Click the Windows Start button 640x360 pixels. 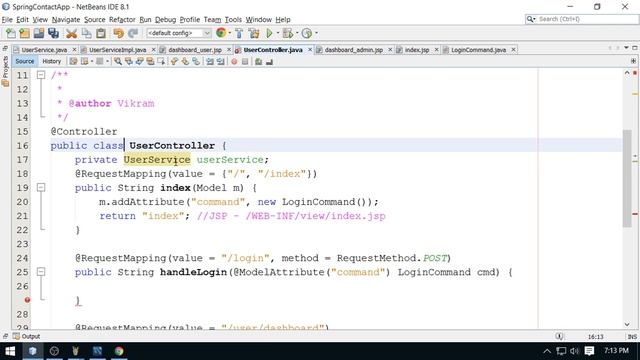[x=10, y=351]
